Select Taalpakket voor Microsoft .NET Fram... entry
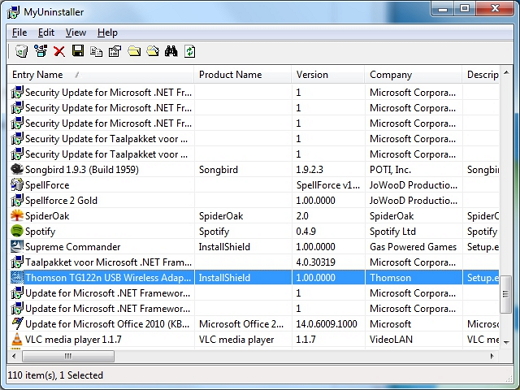The width and height of the screenshot is (520, 390). click(109, 262)
